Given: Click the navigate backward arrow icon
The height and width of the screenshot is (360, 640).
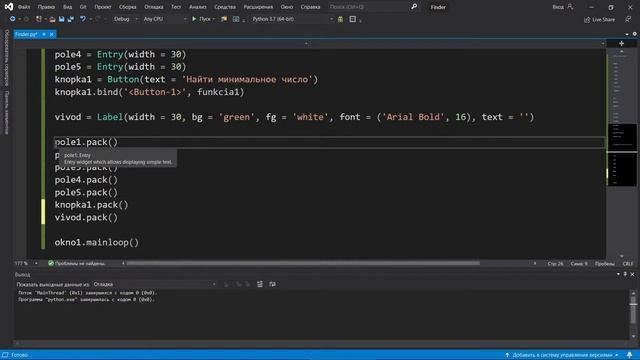Looking at the screenshot, I should pyautogui.click(x=13, y=19).
